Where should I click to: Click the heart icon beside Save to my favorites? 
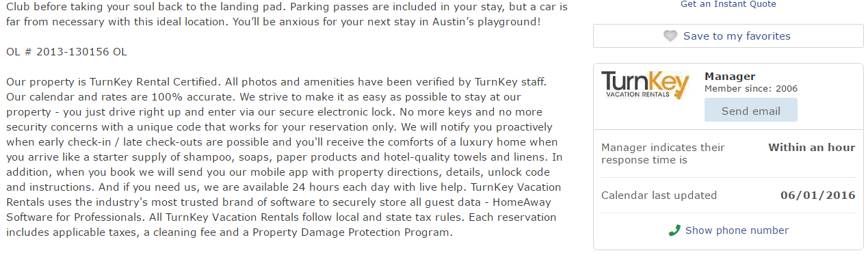[x=670, y=36]
